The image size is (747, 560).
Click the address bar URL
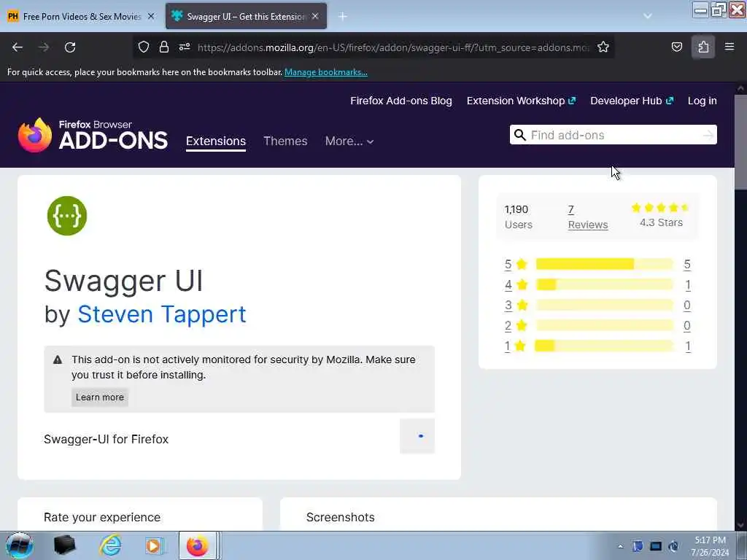[x=393, y=47]
